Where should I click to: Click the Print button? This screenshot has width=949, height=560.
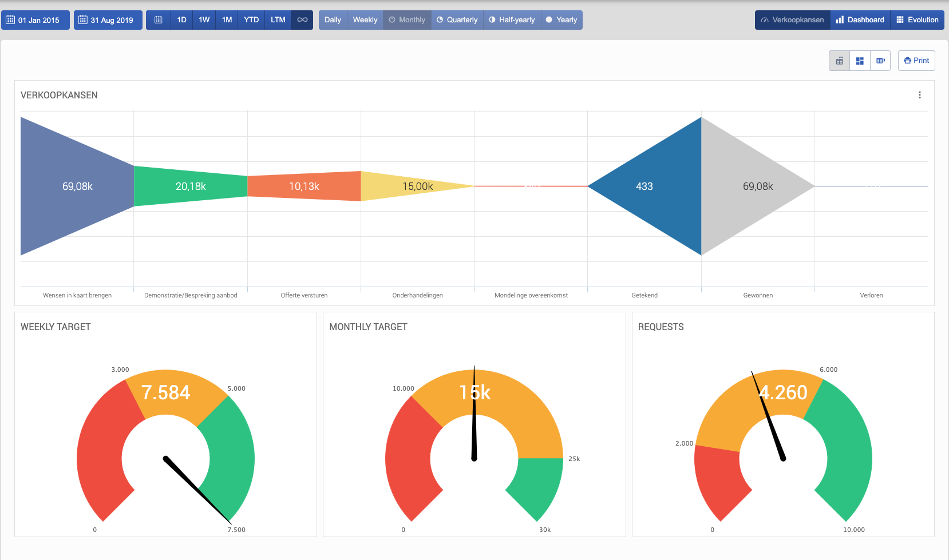(x=916, y=61)
